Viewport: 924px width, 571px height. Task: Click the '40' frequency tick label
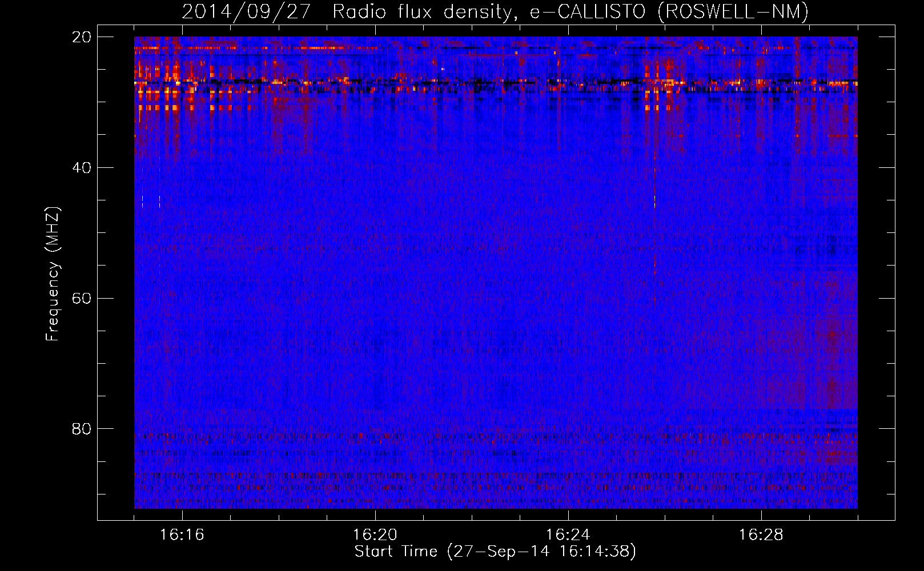tap(82, 168)
